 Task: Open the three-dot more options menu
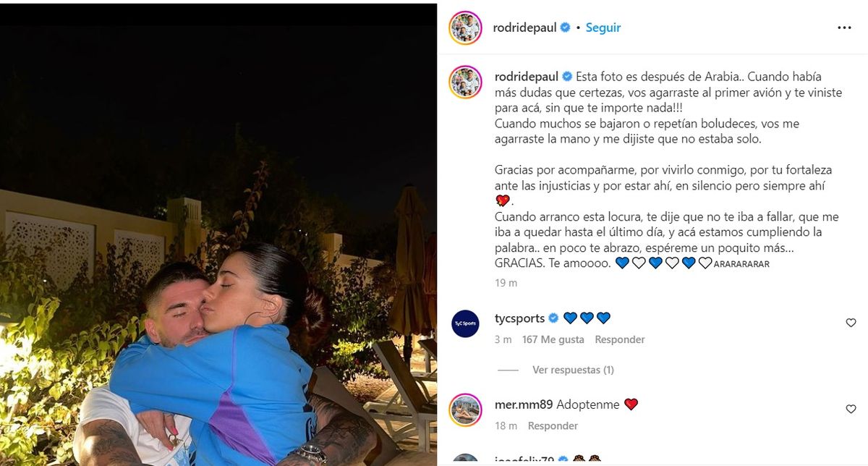click(x=844, y=27)
